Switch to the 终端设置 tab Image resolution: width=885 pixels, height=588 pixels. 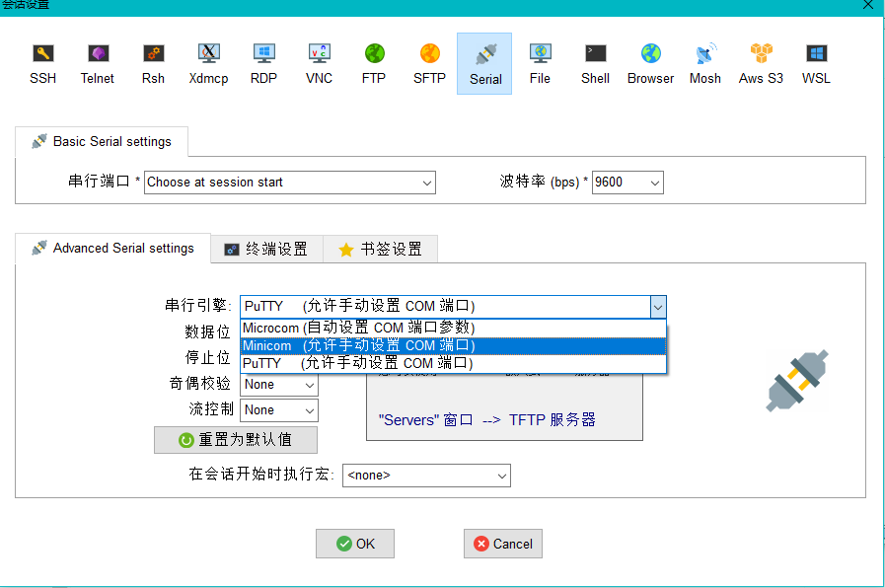(x=266, y=250)
